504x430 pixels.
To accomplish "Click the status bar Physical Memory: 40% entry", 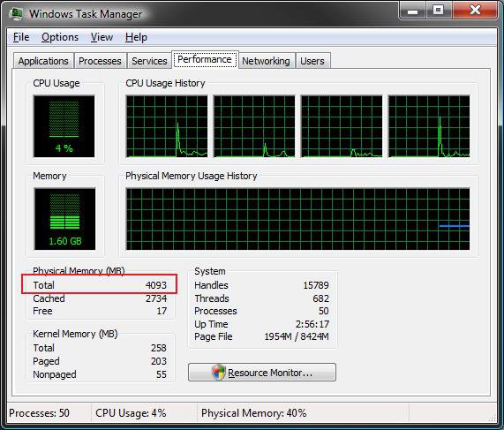I will (x=254, y=413).
